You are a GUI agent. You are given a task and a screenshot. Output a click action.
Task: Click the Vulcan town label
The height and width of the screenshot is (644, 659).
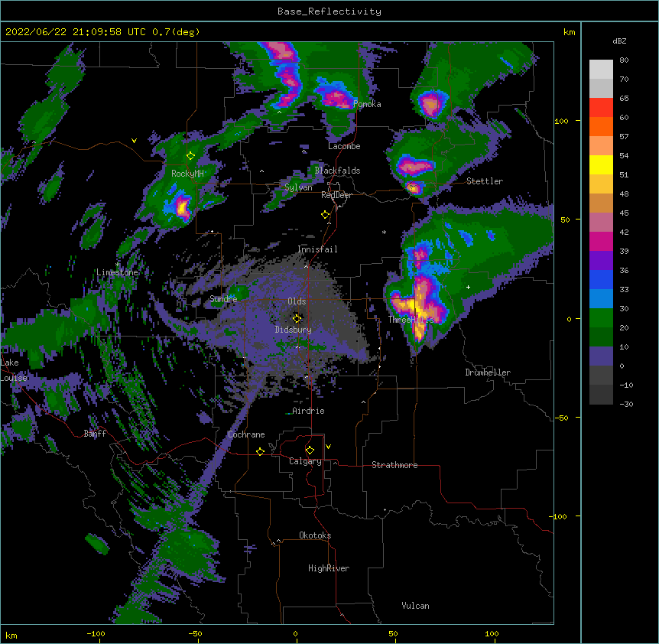pos(415,606)
